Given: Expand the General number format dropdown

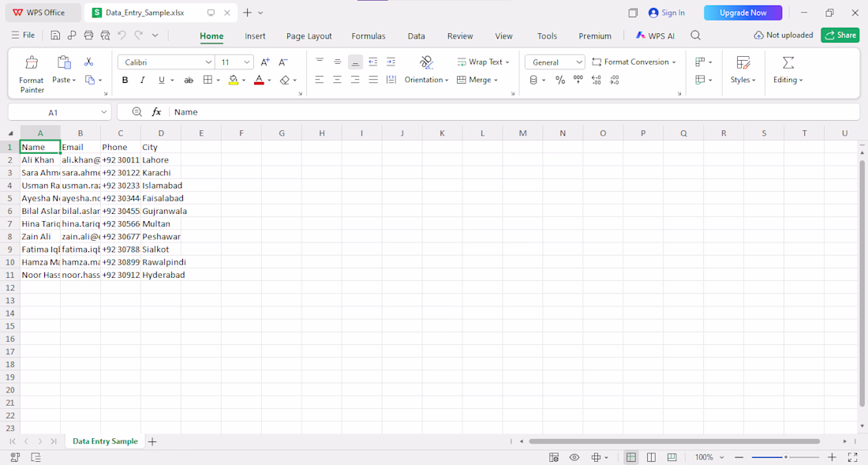Looking at the screenshot, I should [x=556, y=62].
